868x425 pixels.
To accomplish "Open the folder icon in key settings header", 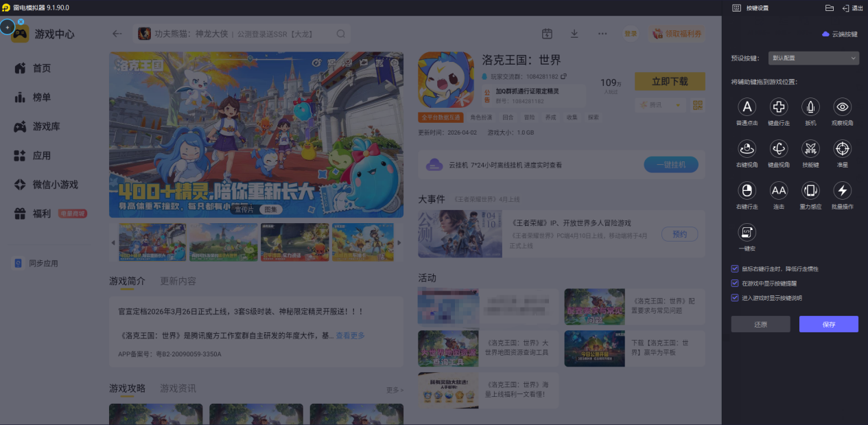I will pos(829,8).
